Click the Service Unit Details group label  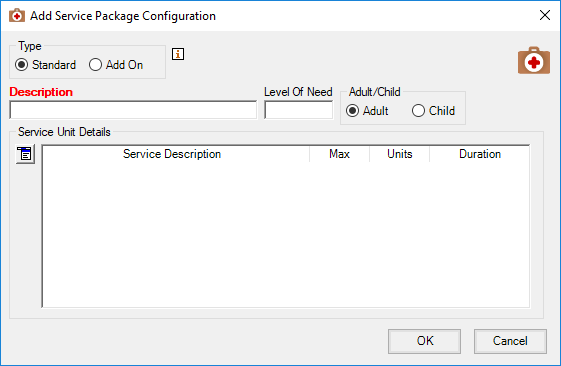pos(64,132)
